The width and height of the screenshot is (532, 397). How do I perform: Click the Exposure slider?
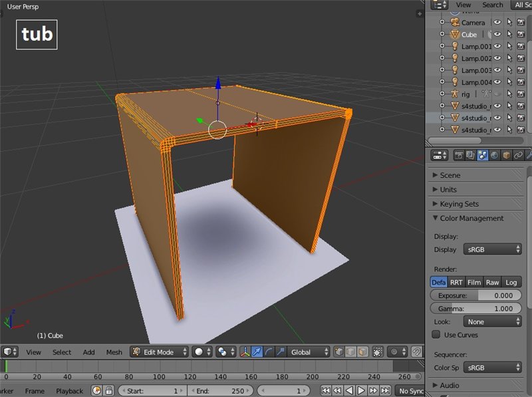474,295
